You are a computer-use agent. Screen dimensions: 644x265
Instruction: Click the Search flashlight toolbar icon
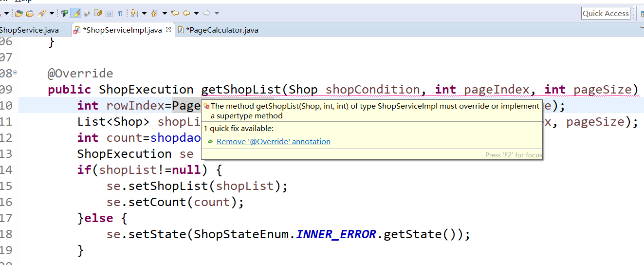41,13
